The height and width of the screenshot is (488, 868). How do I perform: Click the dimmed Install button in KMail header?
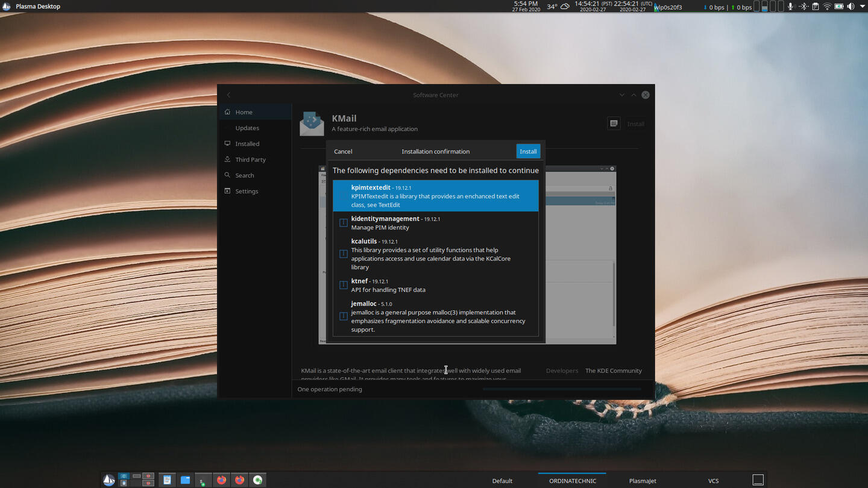[635, 124]
